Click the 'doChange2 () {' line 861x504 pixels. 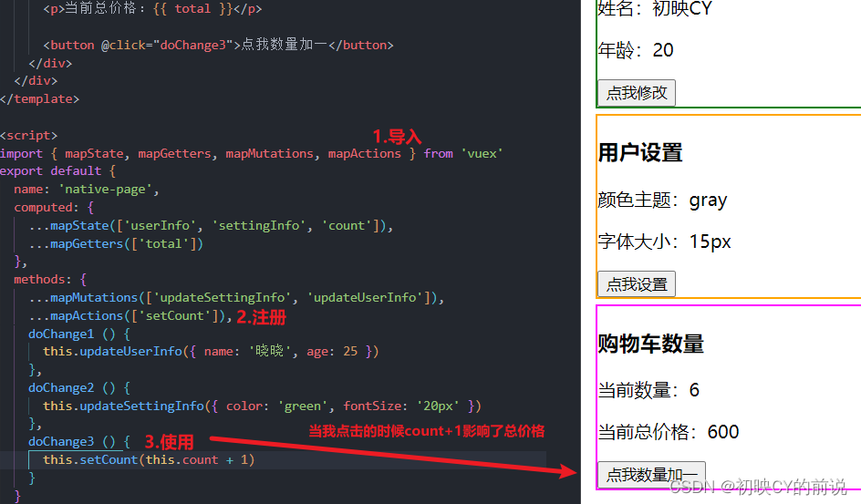[x=79, y=387]
